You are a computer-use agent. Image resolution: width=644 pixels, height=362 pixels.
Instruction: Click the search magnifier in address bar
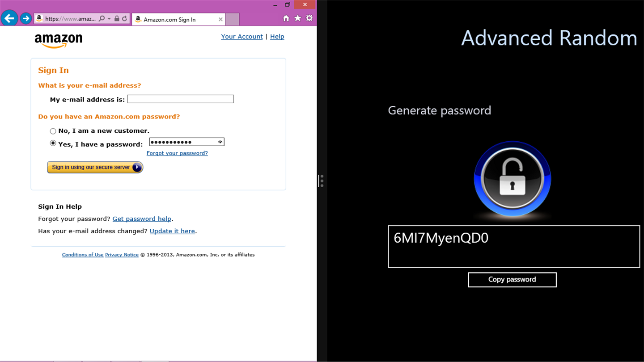coord(102,19)
